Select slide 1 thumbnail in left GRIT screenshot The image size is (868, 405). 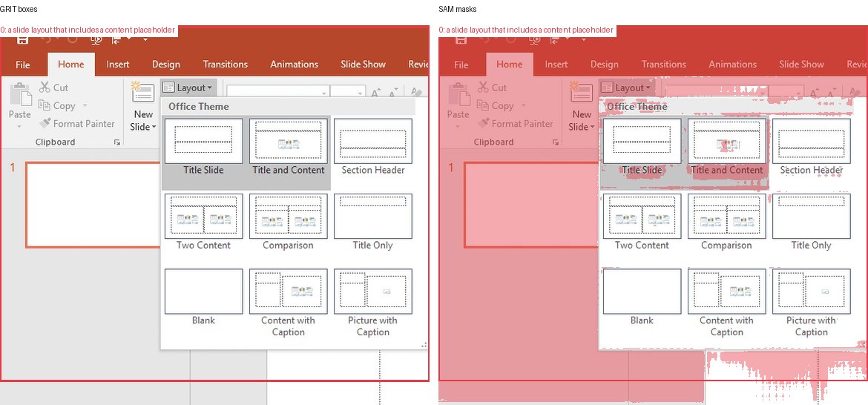[x=93, y=205]
